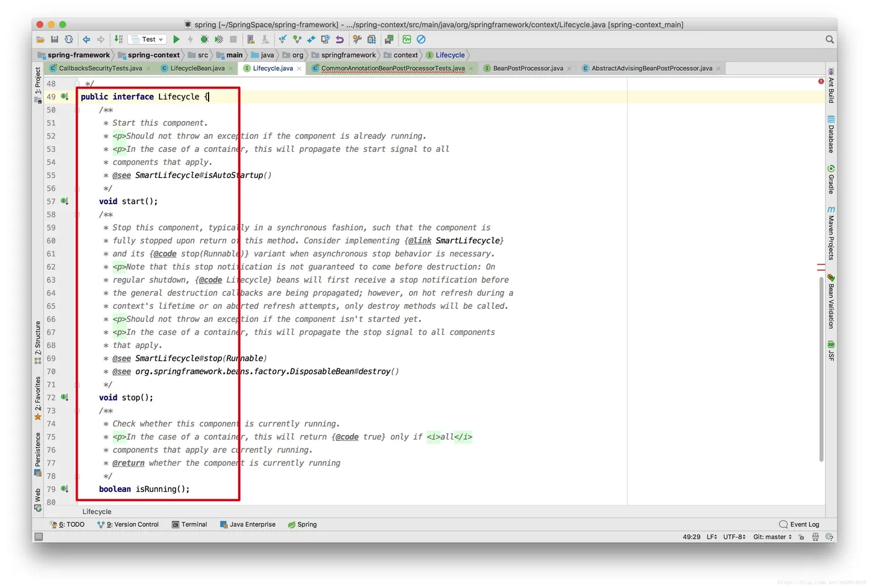Click the blue prohibited circle icon
This screenshot has width=869, height=588.
[421, 39]
